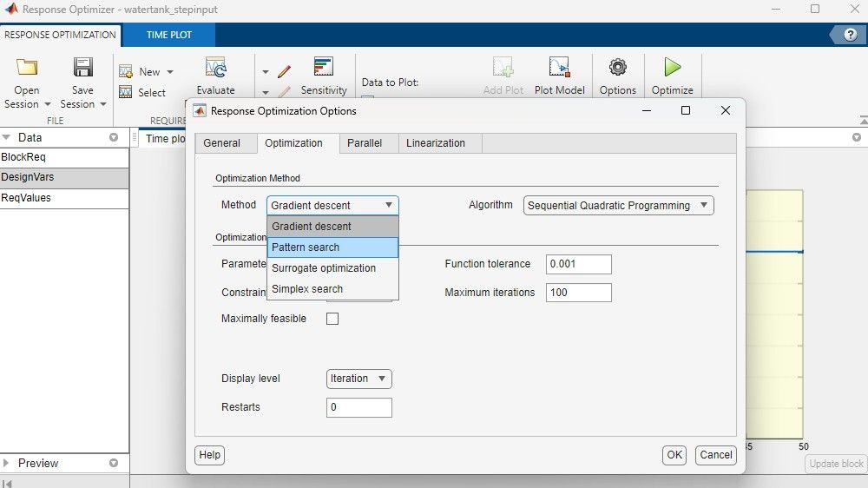The height and width of the screenshot is (488, 868).
Task: Click the Maximum iterations input field
Action: click(578, 293)
